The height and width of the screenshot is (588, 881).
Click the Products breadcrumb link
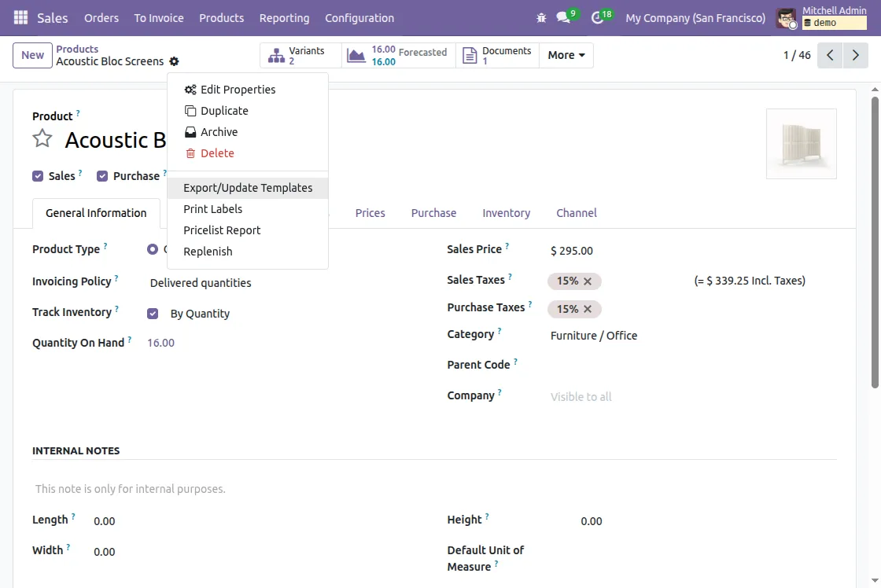(77, 49)
